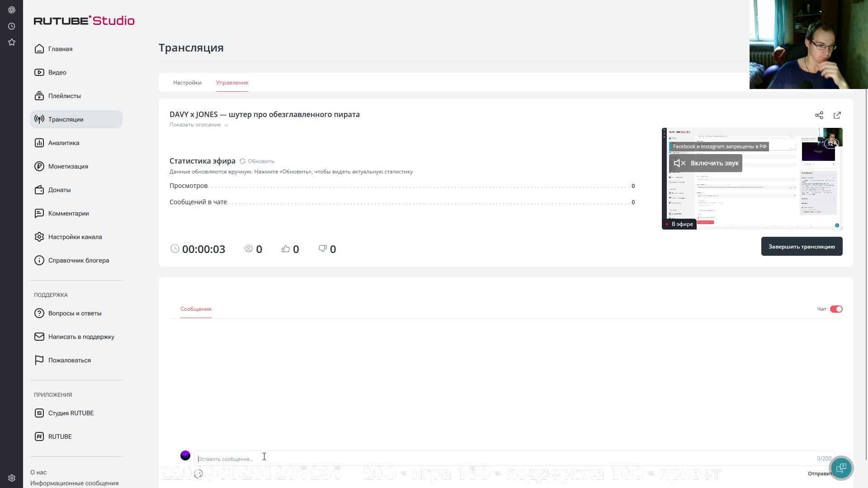Disable the Чат toggle switch
Screen dimensions: 868x488
click(836, 309)
